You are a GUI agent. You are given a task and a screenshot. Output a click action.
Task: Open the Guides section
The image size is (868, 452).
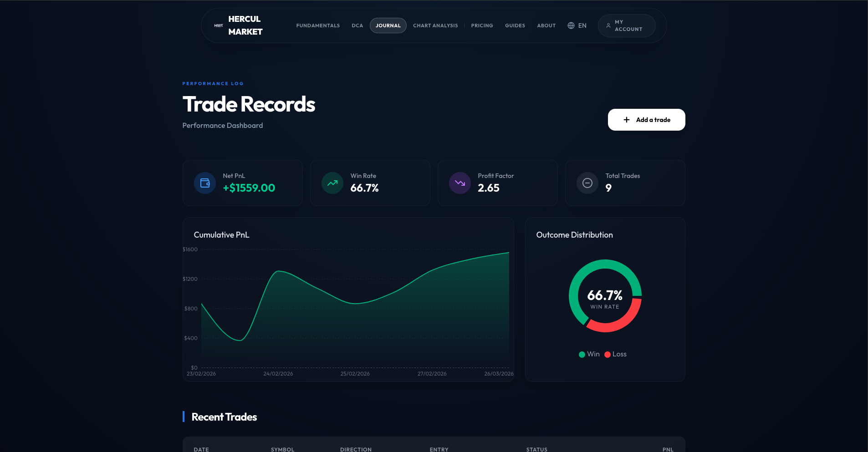click(x=515, y=25)
